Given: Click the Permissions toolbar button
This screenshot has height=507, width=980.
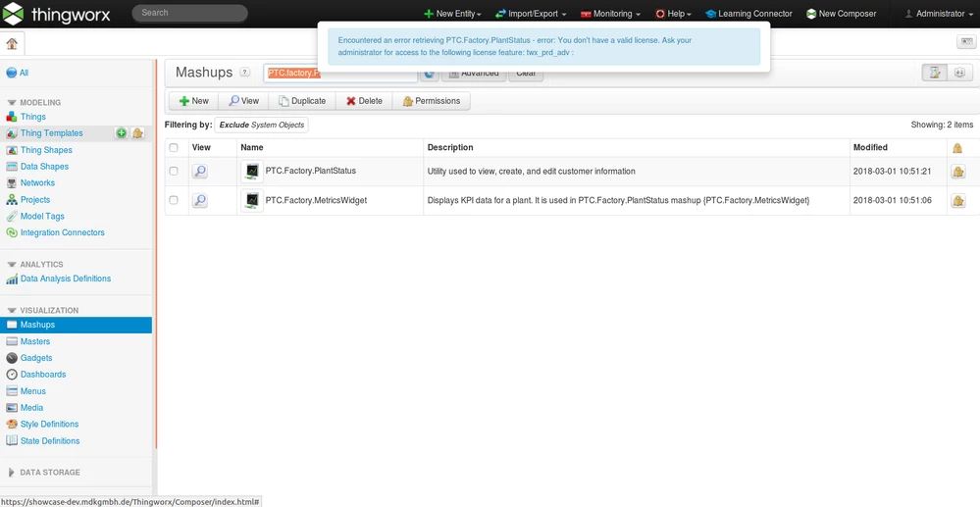Looking at the screenshot, I should [x=432, y=101].
